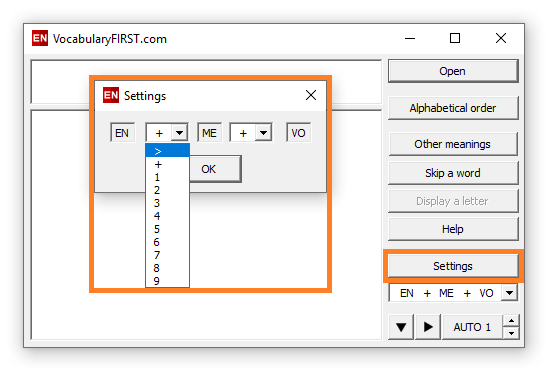The height and width of the screenshot is (371, 552).
Task: Expand the dropdown between ME and VO
Action: pos(263,133)
